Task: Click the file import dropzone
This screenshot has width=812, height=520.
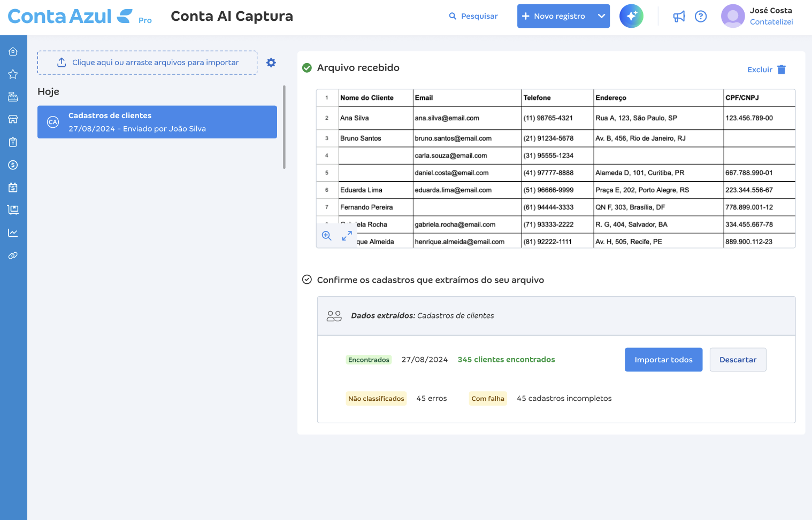Action: (x=147, y=63)
